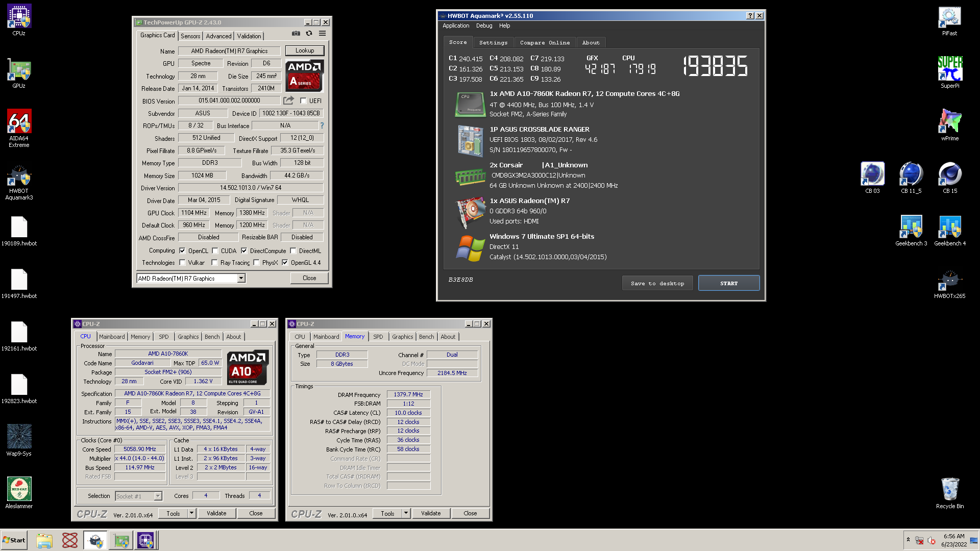Image resolution: width=980 pixels, height=551 pixels.
Task: Select the 190189.hwbot file icon
Action: [19, 231]
